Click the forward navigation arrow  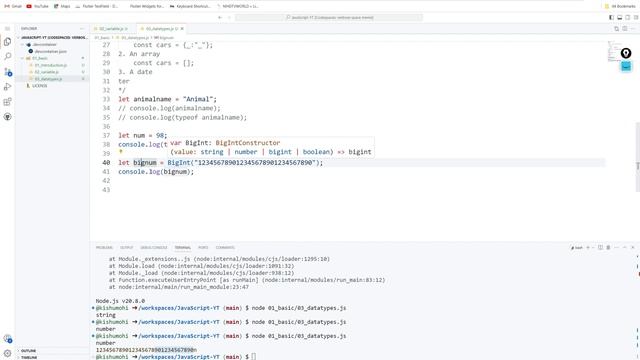point(229,18)
